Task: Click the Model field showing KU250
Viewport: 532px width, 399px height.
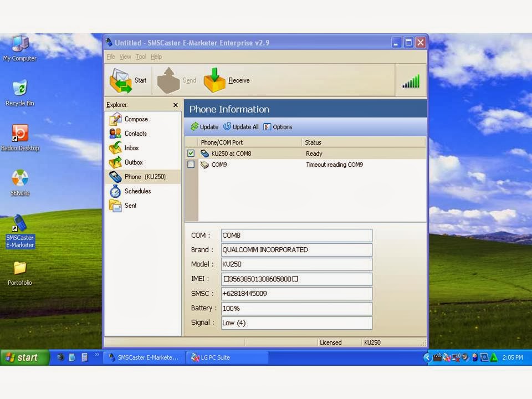Action: [296, 264]
